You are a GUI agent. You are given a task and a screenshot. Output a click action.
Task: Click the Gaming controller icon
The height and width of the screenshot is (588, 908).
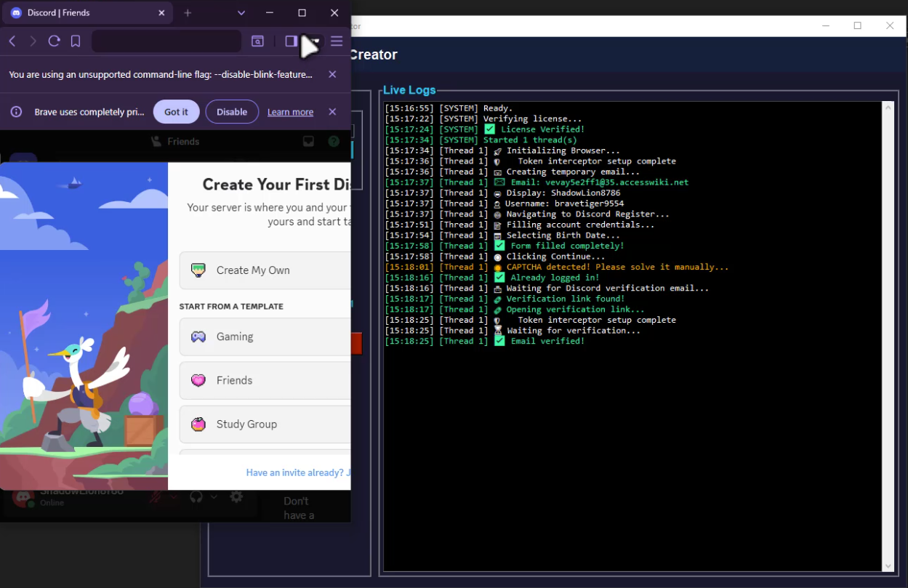[x=198, y=337]
